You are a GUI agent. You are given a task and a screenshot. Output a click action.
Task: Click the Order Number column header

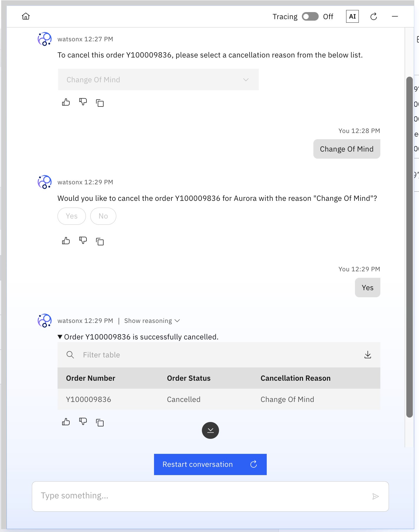[91, 378]
